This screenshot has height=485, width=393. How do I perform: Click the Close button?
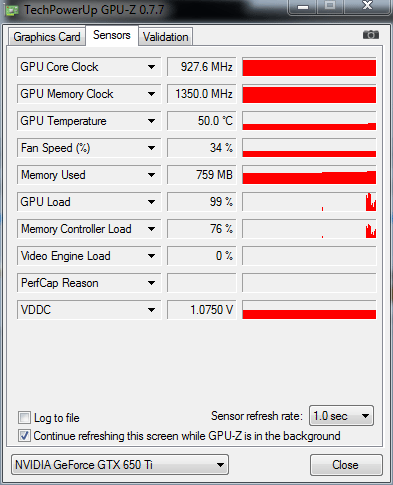pos(346,465)
